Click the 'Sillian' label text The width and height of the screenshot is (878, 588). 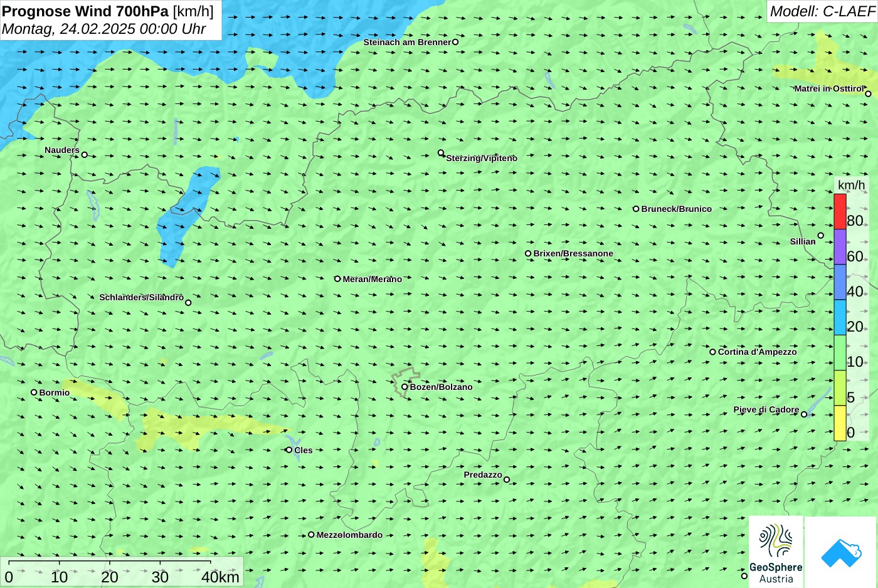tap(803, 241)
